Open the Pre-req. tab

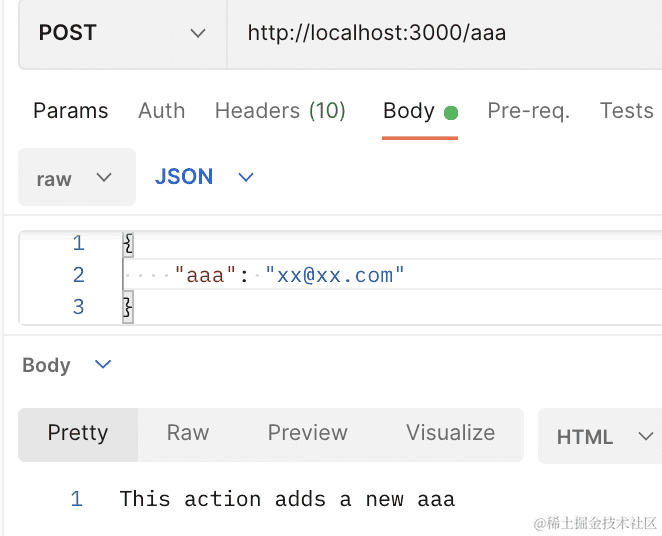(x=528, y=111)
